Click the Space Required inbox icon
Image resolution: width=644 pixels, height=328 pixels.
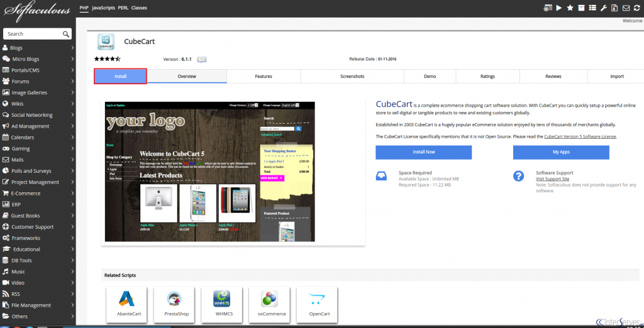point(381,177)
